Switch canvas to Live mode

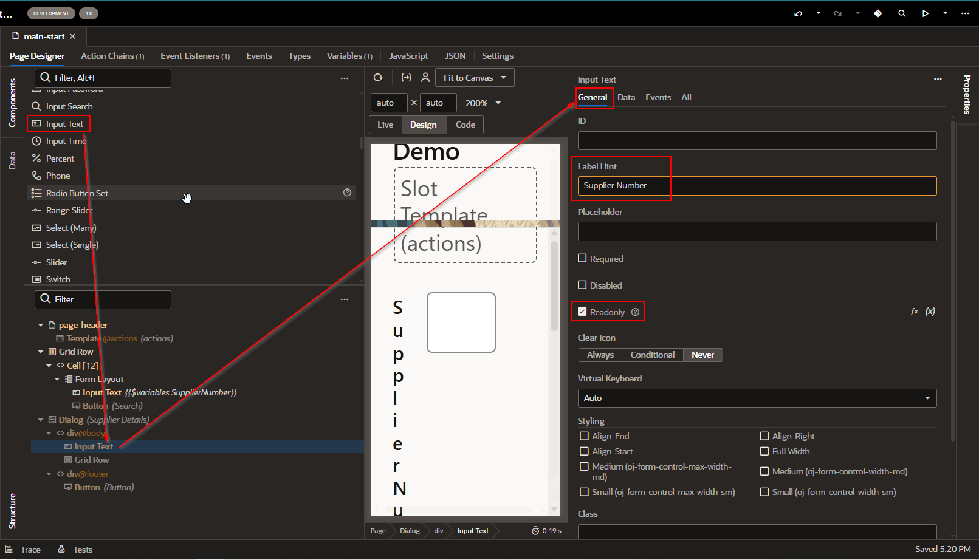point(385,125)
